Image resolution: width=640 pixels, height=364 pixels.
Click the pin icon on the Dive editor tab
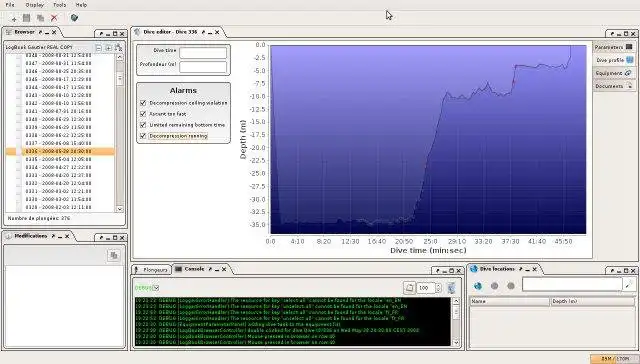[x=203, y=32]
